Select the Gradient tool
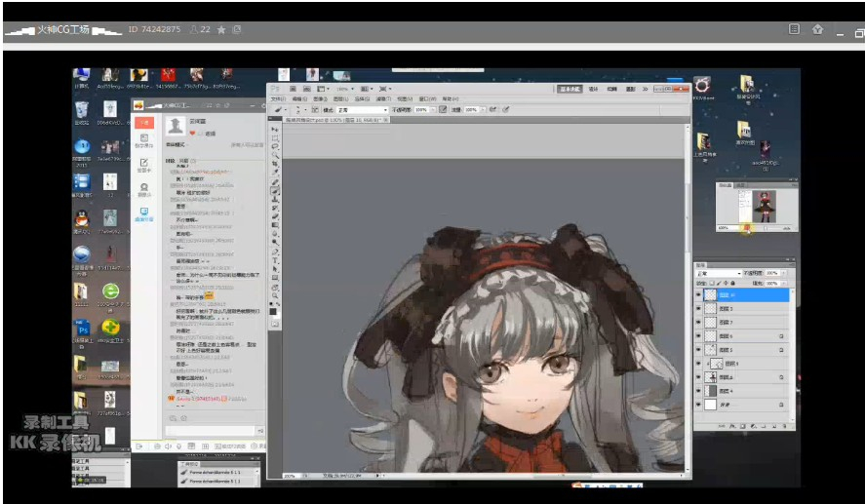 (x=275, y=225)
